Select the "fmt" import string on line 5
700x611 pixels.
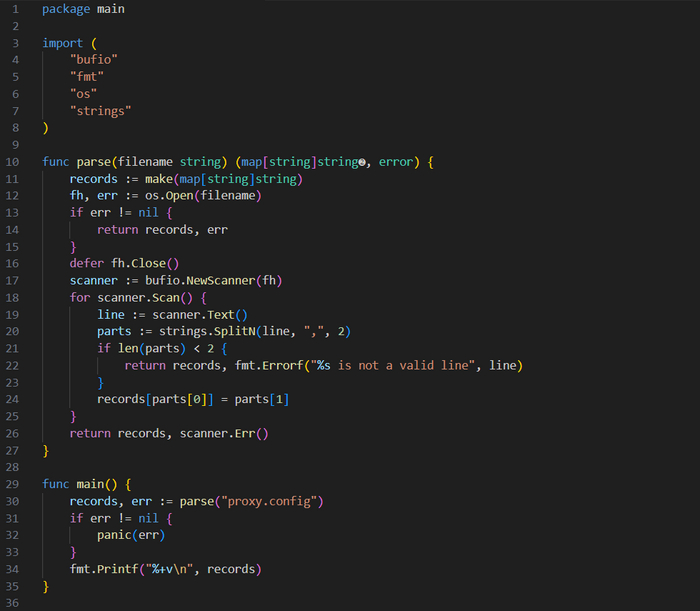tap(87, 77)
